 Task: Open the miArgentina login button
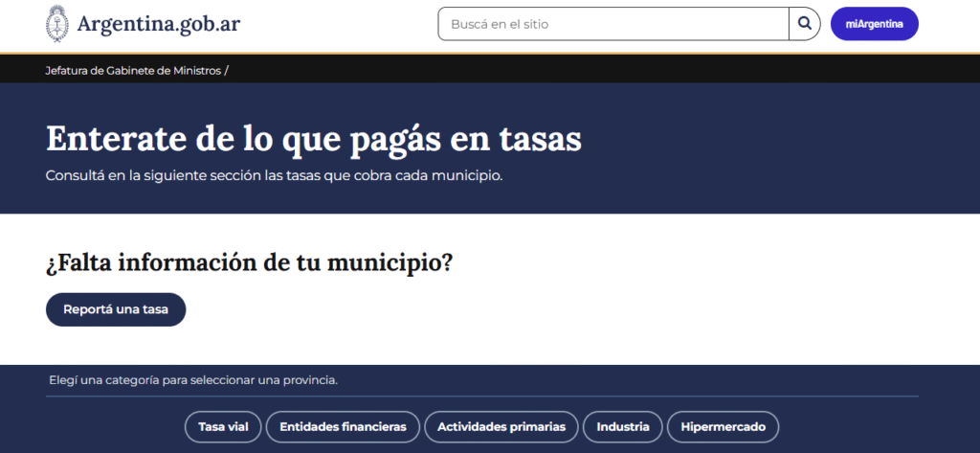[874, 24]
